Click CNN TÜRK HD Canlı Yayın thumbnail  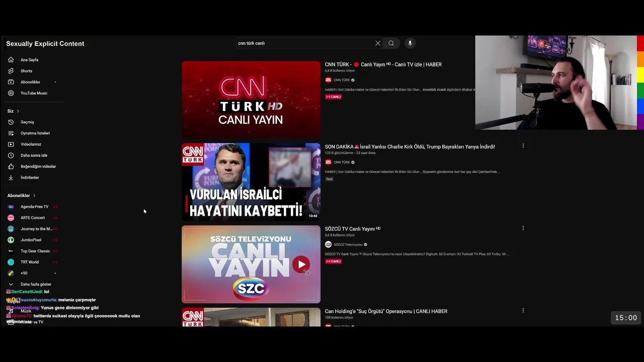251,100
